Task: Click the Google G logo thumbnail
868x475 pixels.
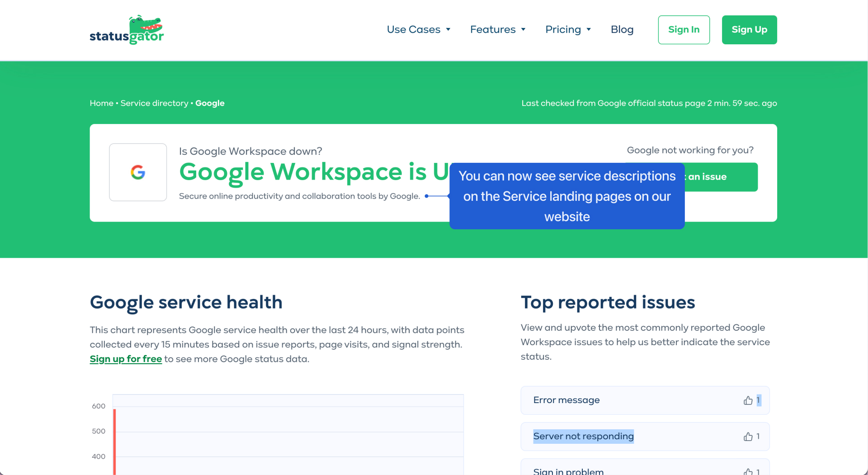Action: pos(138,172)
